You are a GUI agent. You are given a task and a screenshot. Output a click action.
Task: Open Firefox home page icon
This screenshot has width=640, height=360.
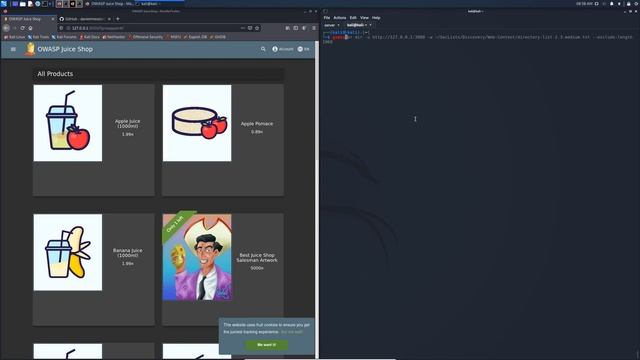pyautogui.click(x=30, y=28)
